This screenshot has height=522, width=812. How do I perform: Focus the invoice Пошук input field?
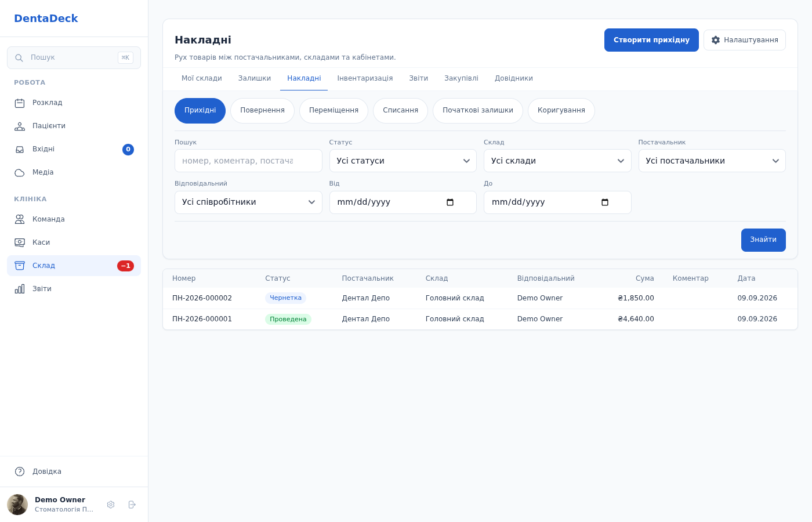click(x=248, y=161)
